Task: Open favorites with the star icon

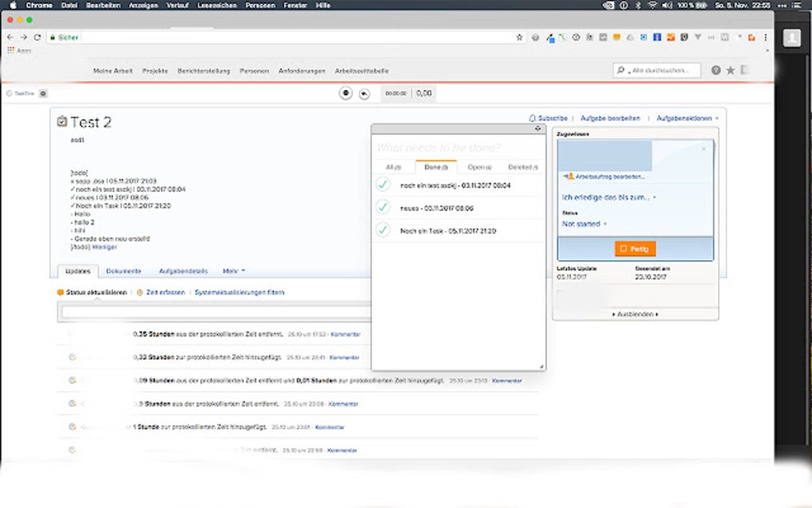Action: pos(731,70)
